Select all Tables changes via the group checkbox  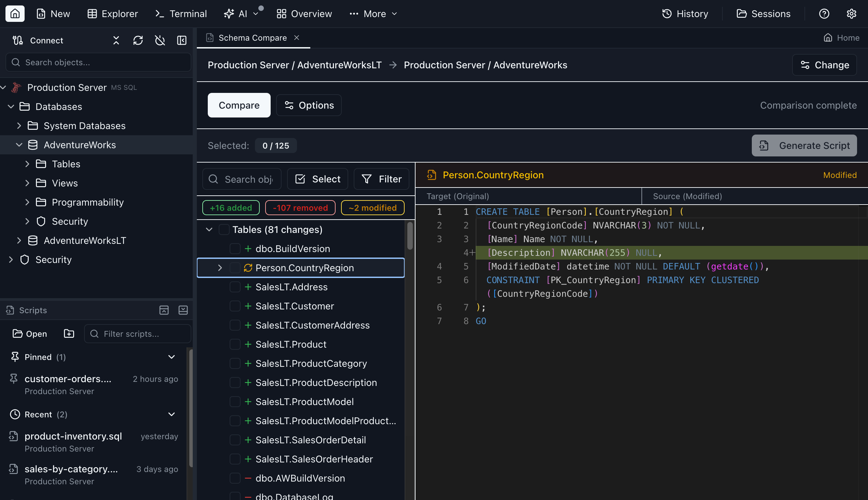[224, 230]
